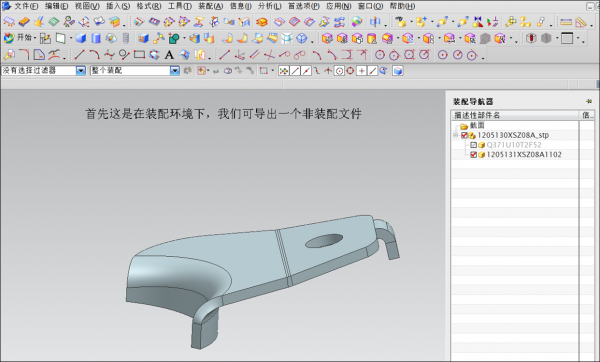Viewport: 600px width, 362px height.
Task: Click the red wireframe hexagon view icon
Action: (531, 38)
